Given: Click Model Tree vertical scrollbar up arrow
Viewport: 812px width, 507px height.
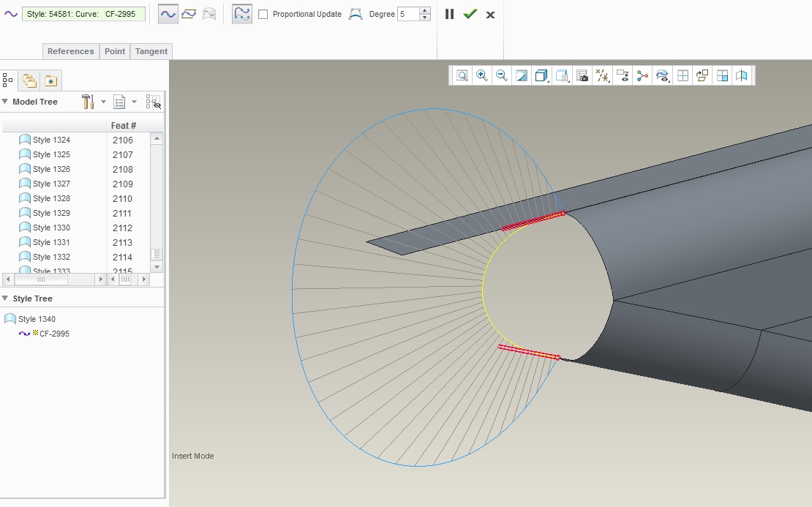Looking at the screenshot, I should coord(157,138).
